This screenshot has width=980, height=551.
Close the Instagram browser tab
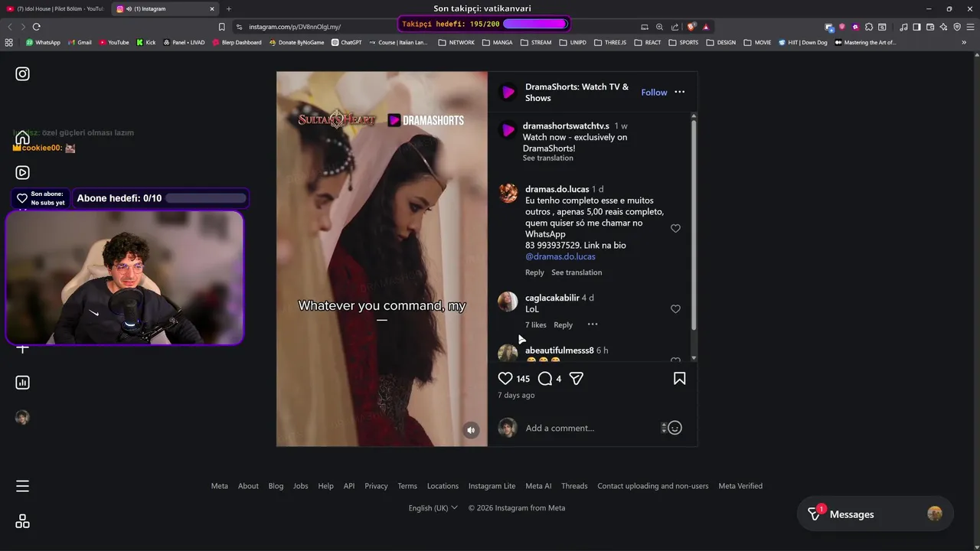[212, 8]
